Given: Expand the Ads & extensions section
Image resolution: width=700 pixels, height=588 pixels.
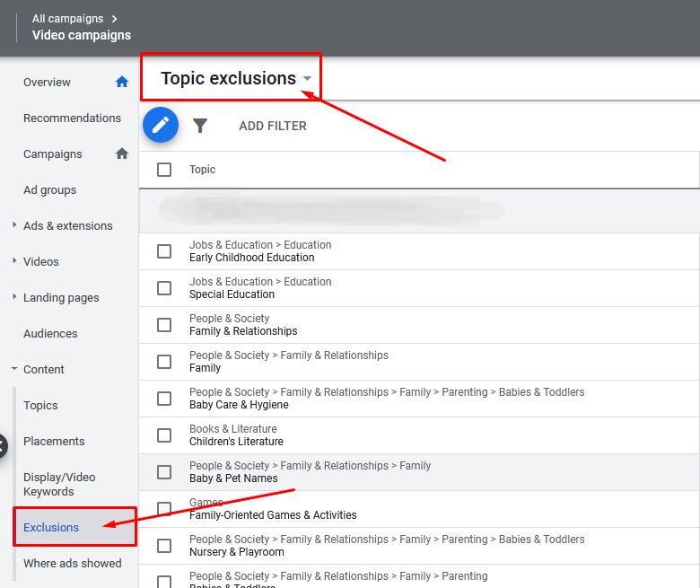Looking at the screenshot, I should pyautogui.click(x=14, y=225).
